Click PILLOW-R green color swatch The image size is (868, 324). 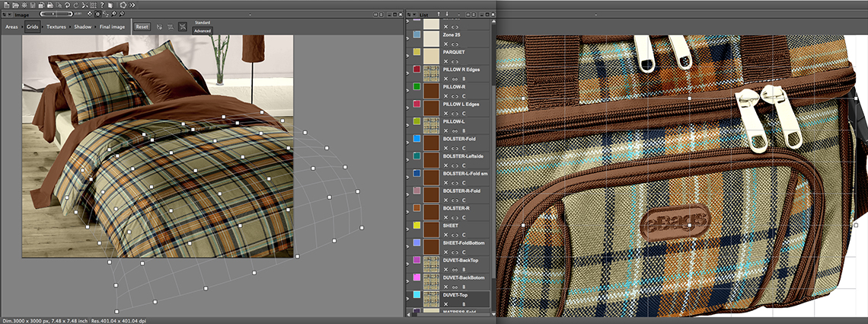pyautogui.click(x=416, y=86)
